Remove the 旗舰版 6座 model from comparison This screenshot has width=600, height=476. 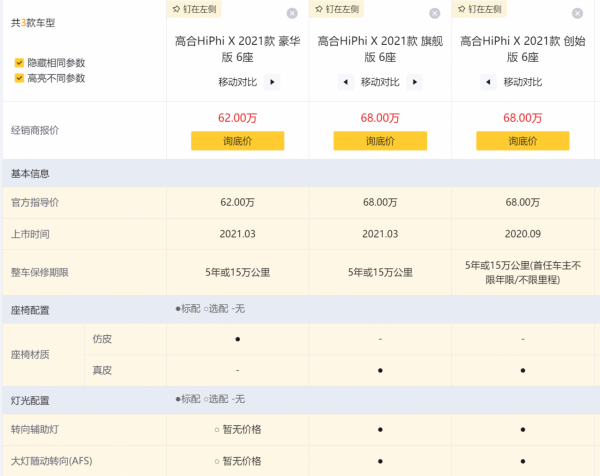435,13
